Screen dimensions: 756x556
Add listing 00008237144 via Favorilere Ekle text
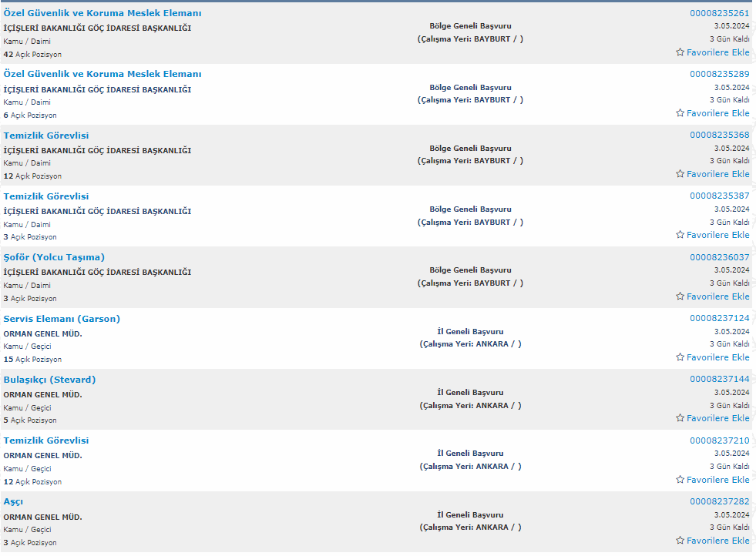pos(718,418)
